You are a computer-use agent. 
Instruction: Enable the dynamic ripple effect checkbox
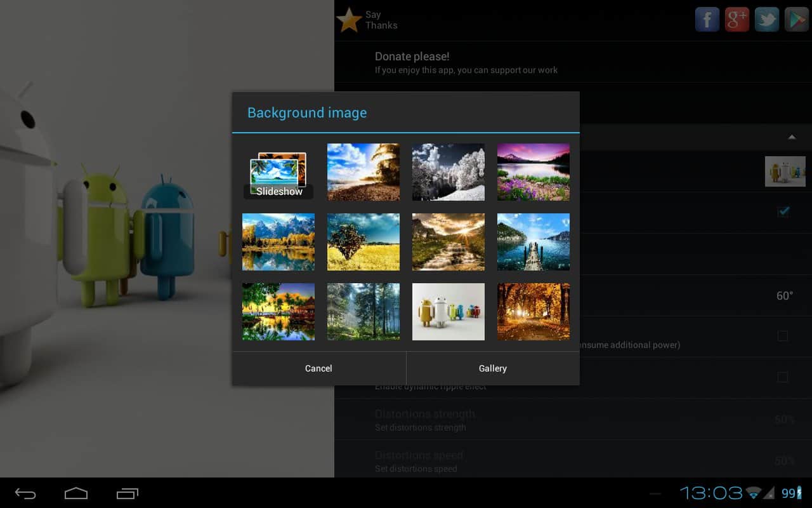(x=783, y=377)
